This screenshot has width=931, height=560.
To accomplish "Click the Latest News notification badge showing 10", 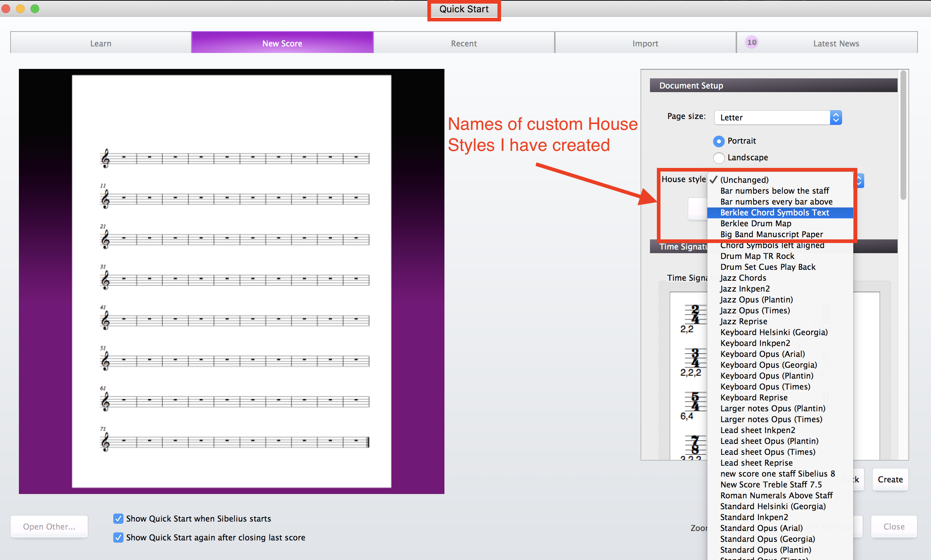I will [752, 42].
